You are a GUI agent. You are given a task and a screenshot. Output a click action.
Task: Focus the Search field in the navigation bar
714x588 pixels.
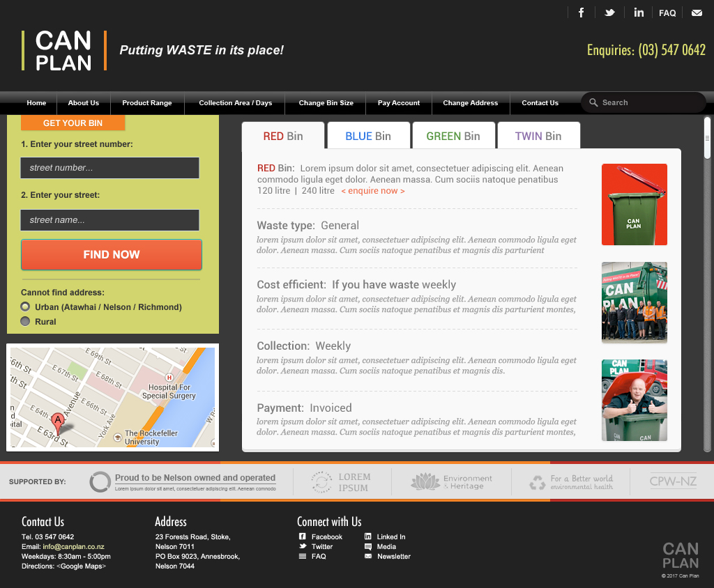(643, 102)
